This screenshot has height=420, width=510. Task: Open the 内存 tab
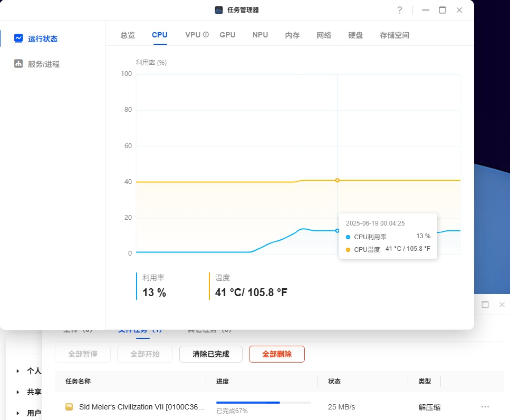292,35
